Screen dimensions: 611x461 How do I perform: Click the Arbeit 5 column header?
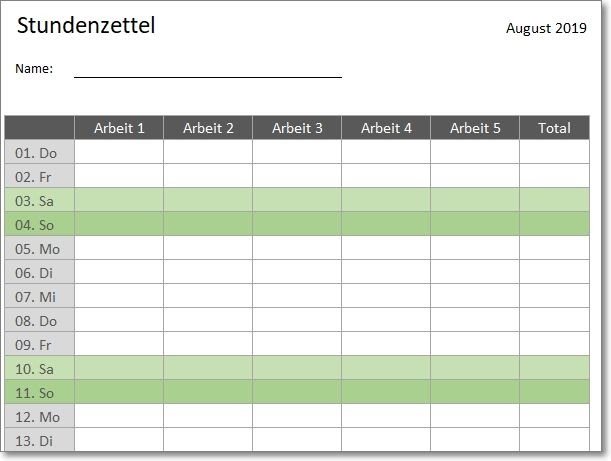click(x=475, y=128)
